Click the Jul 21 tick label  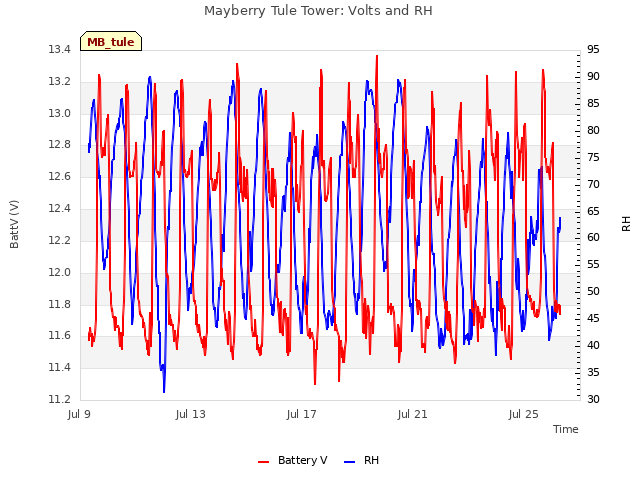pos(413,414)
